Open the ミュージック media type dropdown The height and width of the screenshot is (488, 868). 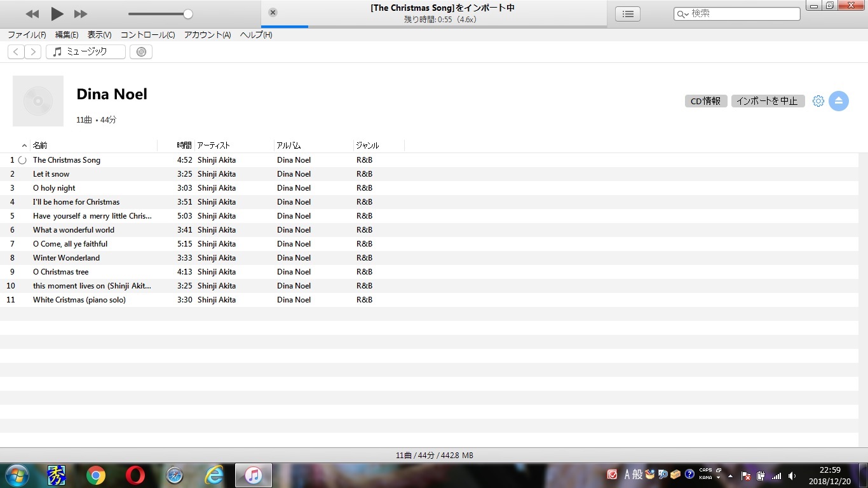pyautogui.click(x=86, y=52)
